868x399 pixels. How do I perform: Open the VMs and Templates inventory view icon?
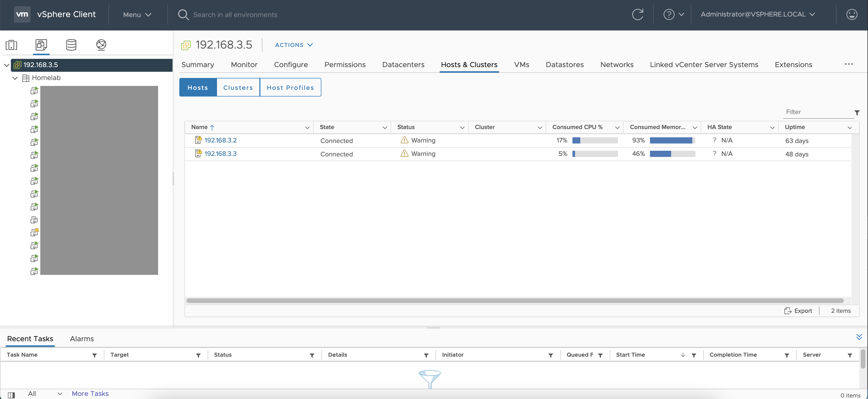coord(41,45)
